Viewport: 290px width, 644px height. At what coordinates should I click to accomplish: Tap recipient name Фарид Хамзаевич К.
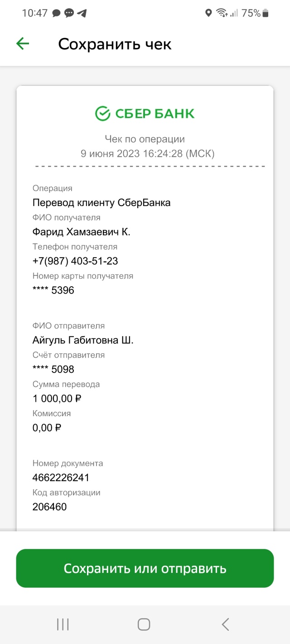[81, 232]
